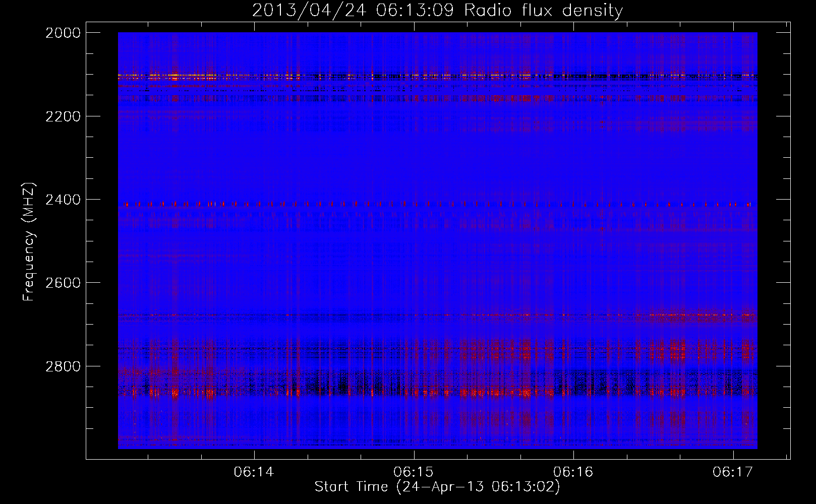Click the 'Frequency (MHZ)' axis label
The height and width of the screenshot is (504, 816).
coord(29,242)
